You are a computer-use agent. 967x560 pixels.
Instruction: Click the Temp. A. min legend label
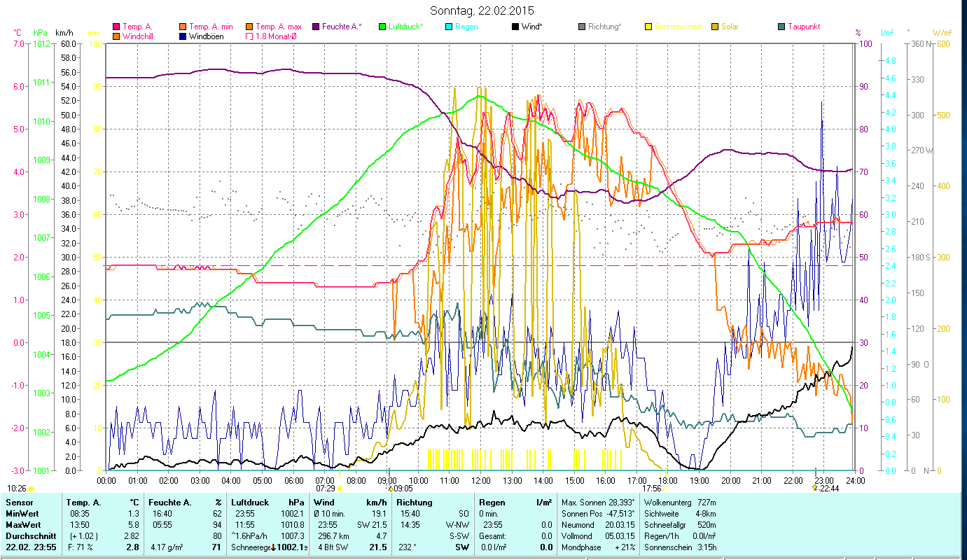pos(210,27)
